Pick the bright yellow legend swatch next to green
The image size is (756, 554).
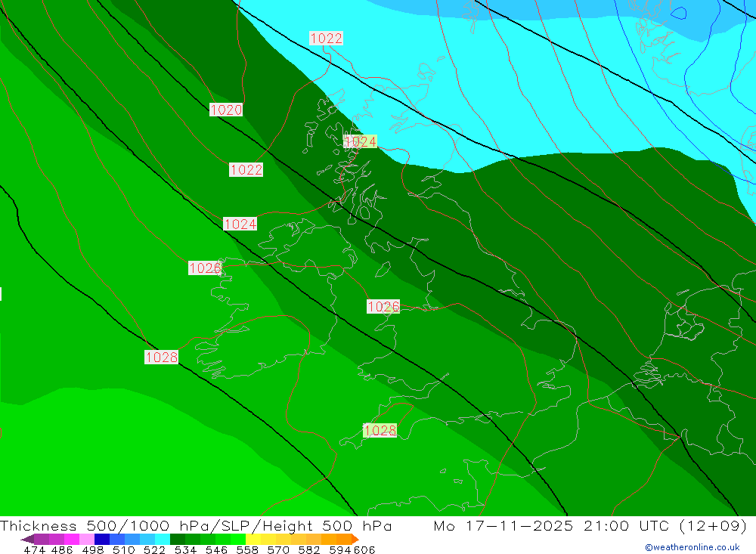coord(253,539)
